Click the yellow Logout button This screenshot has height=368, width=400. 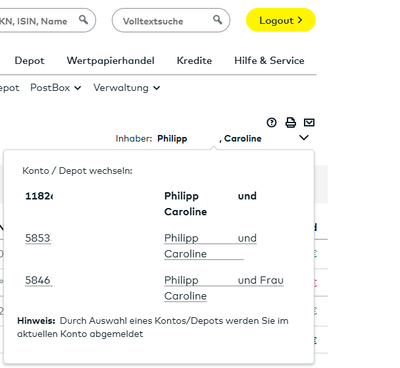[281, 20]
